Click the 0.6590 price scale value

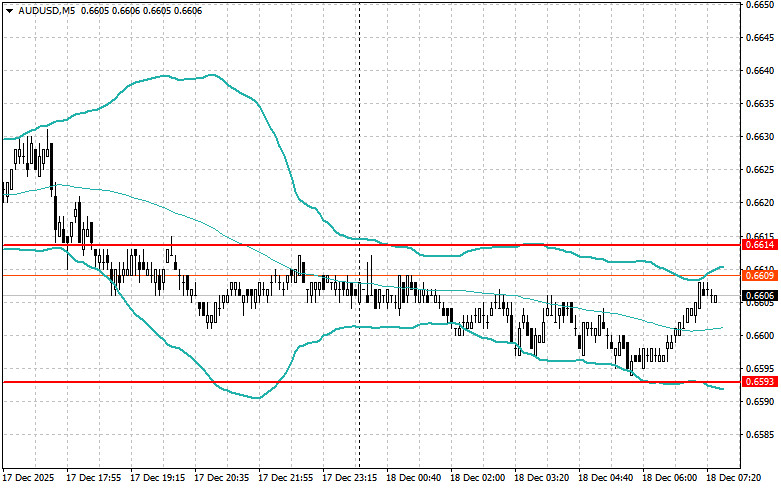tap(760, 401)
